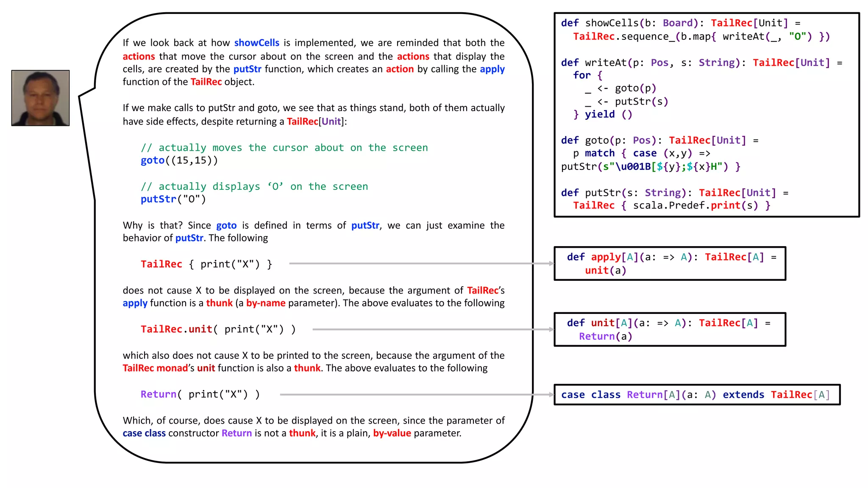Click the def showCells line in code
The height and width of the screenshot is (488, 868).
(x=680, y=23)
